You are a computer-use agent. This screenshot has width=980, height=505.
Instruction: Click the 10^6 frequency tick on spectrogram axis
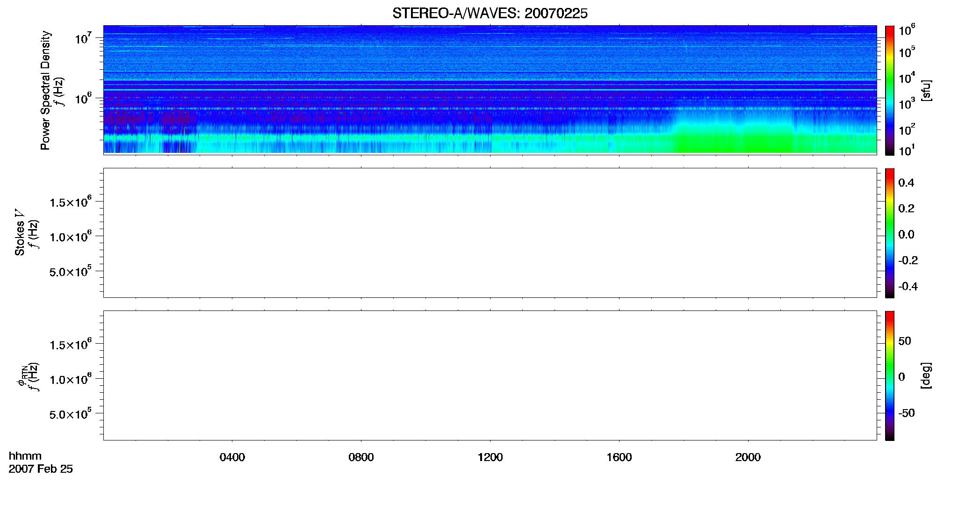pyautogui.click(x=84, y=99)
